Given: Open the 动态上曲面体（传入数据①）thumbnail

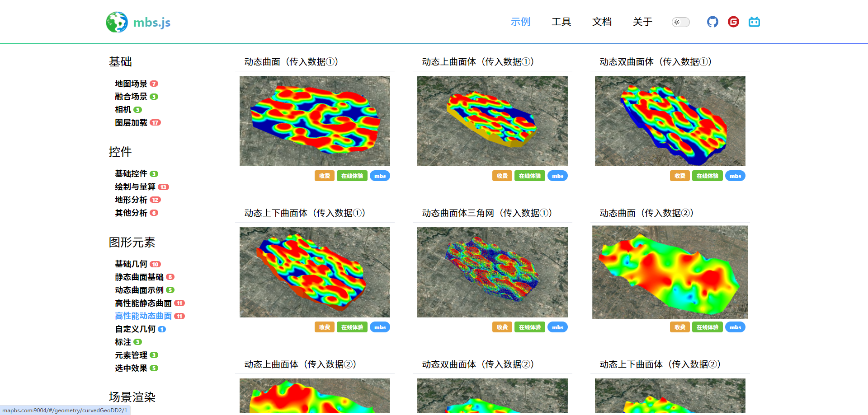Looking at the screenshot, I should click(x=492, y=121).
